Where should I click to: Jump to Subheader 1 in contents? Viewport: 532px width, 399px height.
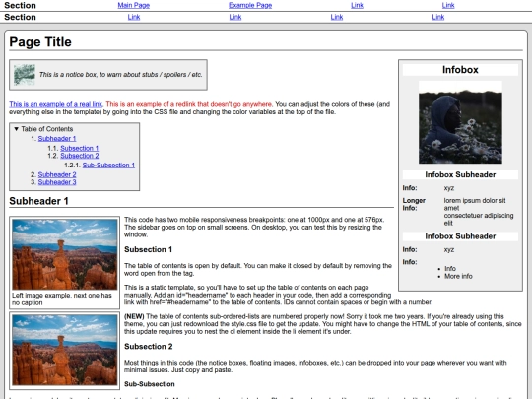(57, 139)
